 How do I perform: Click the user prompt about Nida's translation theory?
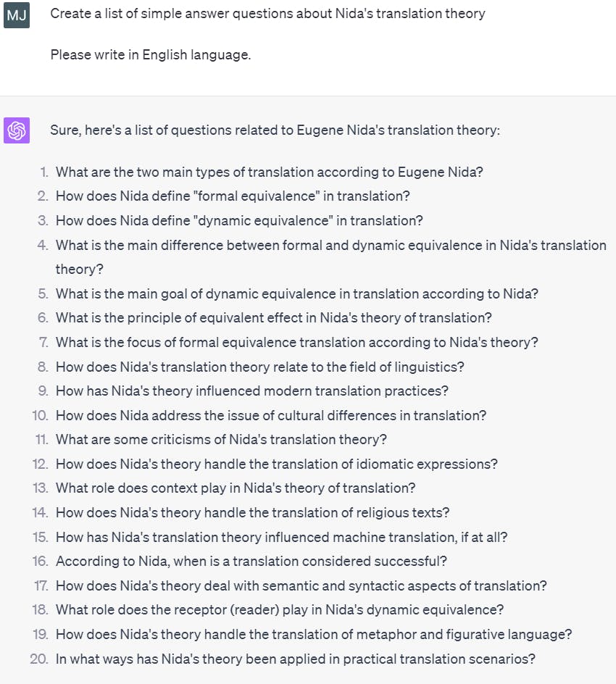click(267, 14)
